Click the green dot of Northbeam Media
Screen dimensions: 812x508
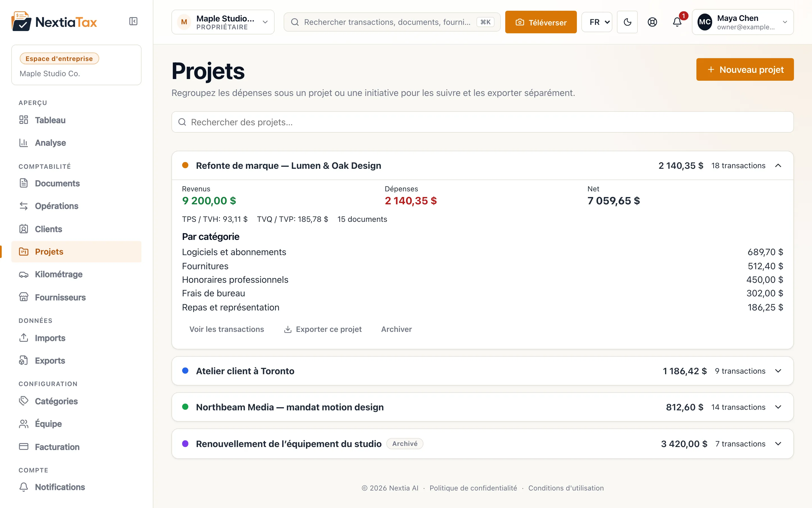click(185, 407)
